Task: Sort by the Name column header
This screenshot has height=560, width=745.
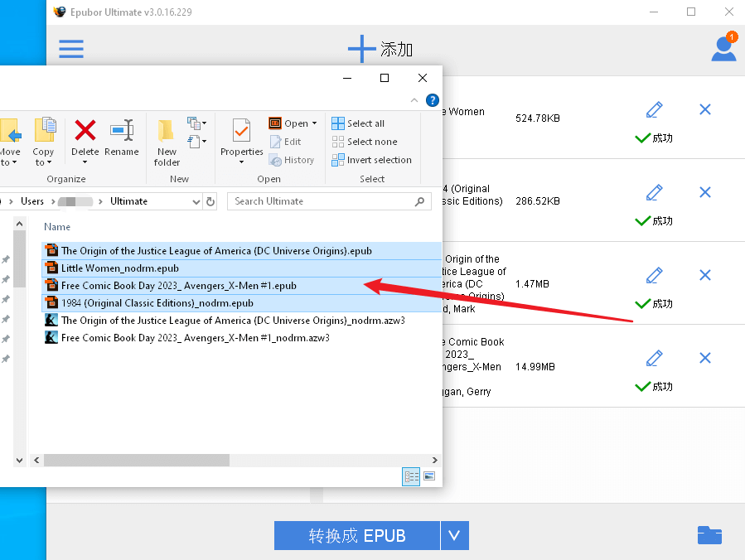Action: point(57,227)
